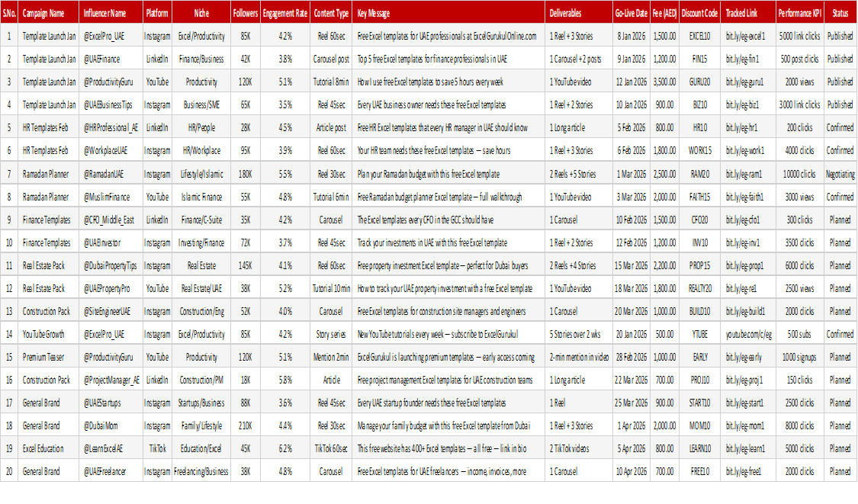Select the Performance KPI header
This screenshot has width=858, height=504.
click(799, 13)
